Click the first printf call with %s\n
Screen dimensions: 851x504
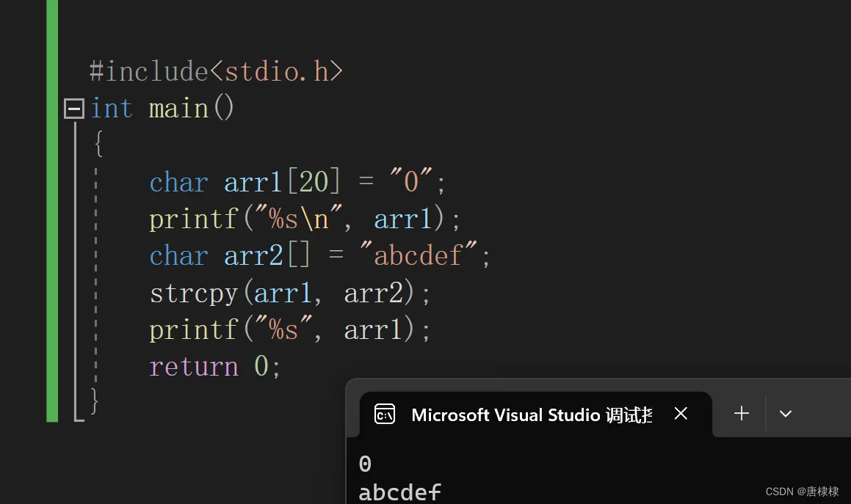click(305, 219)
